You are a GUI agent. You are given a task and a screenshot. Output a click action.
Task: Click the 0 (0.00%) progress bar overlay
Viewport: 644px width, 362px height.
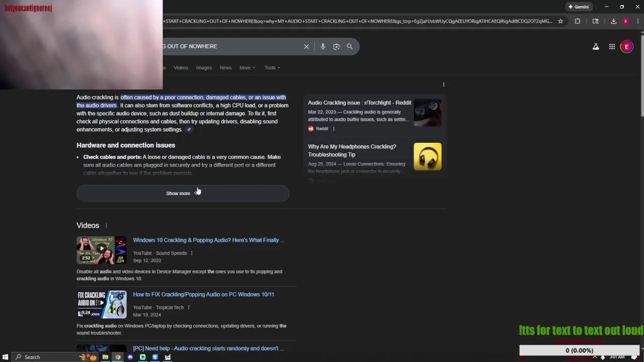[579, 350]
